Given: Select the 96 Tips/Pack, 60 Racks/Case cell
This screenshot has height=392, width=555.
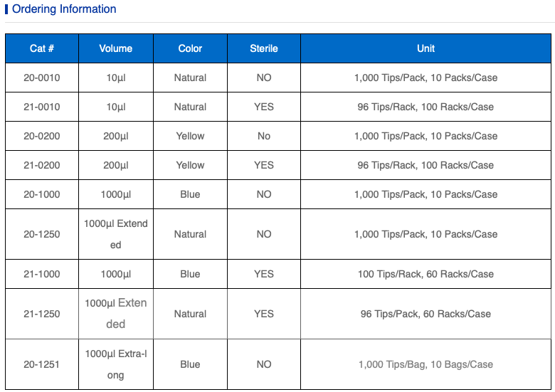Looking at the screenshot, I should (425, 314).
